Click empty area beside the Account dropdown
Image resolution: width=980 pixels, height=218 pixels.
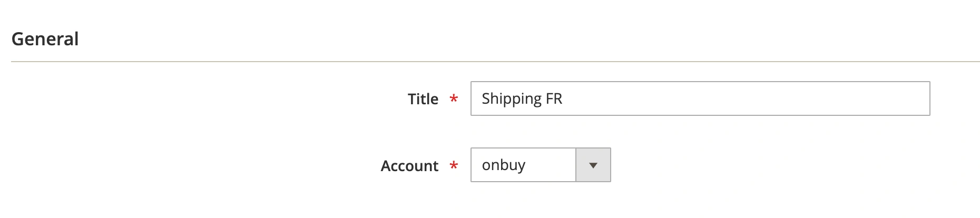pos(764,165)
